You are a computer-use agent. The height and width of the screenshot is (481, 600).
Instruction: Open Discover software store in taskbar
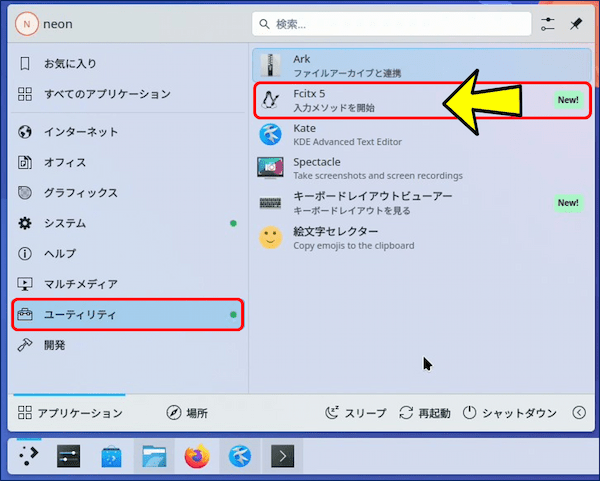tap(111, 457)
